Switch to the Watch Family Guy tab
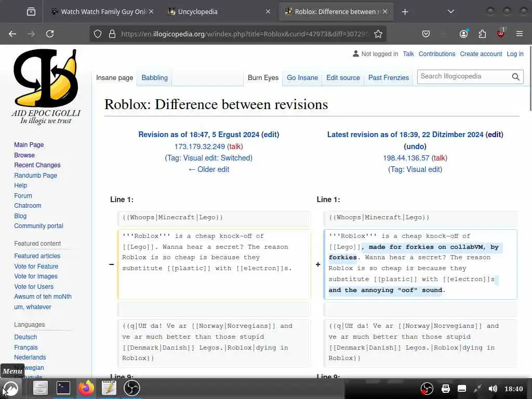The image size is (532, 399). click(102, 12)
